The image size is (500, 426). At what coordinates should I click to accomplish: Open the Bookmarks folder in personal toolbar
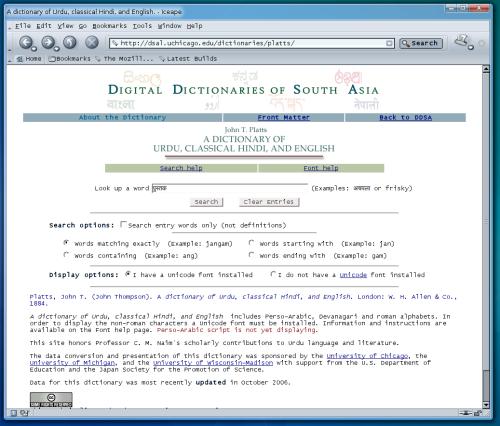(70, 59)
